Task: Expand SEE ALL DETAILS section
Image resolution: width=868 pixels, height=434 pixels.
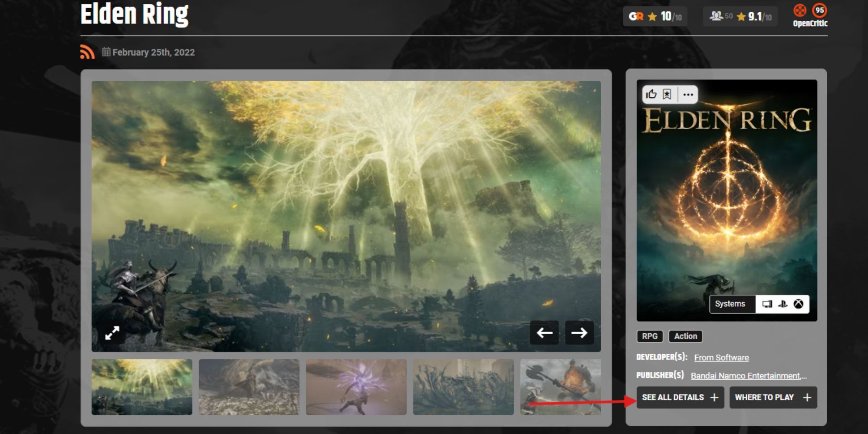Action: 680,398
